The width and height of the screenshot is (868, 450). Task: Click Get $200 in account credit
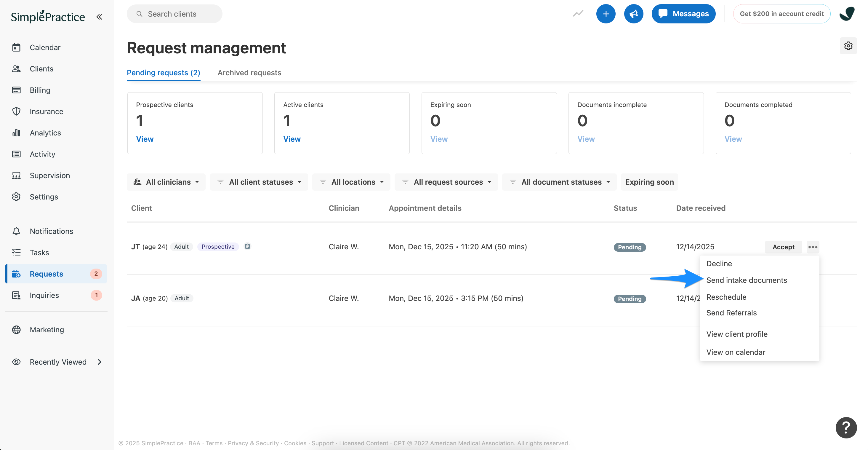(782, 14)
